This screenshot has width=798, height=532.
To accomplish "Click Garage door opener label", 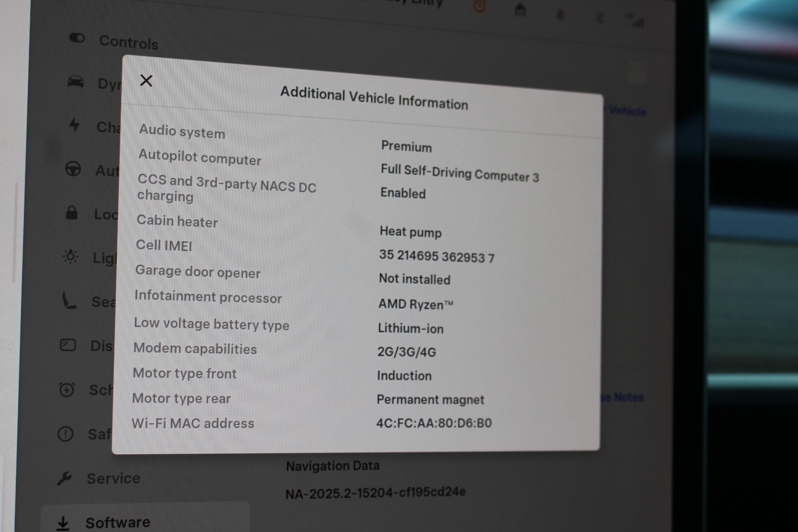I will [198, 271].
